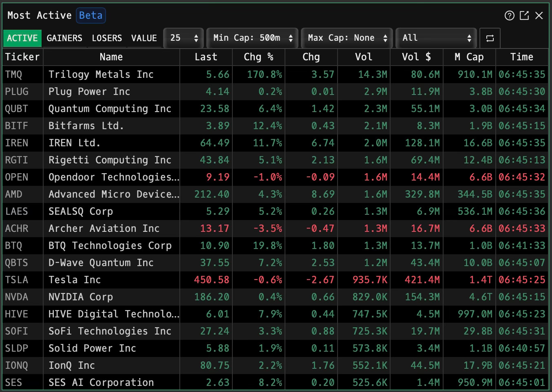Select the Trilogy Metals Inc name
The image size is (552, 392).
click(x=101, y=75)
